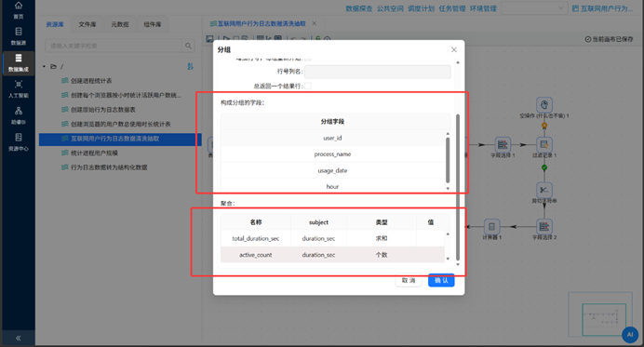Collapse the sidebar with the double-chevron icon
This screenshot has width=644, height=347.
coord(18,338)
